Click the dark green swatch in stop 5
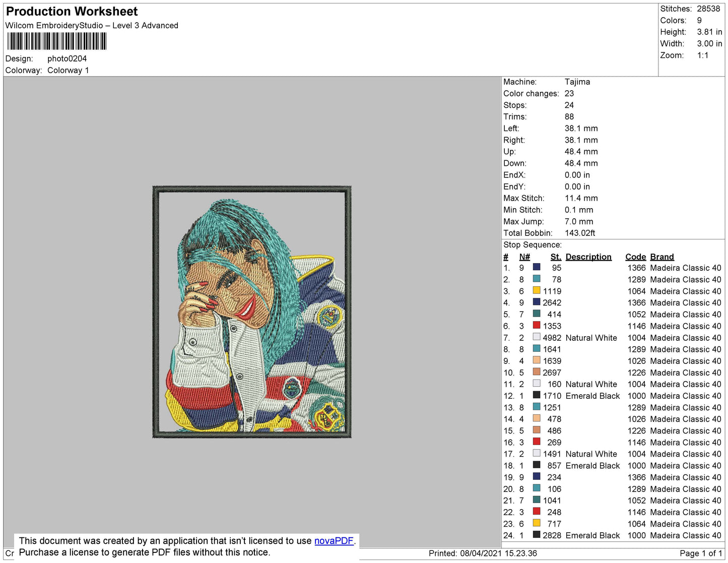This screenshot has height=563, width=728. [537, 314]
